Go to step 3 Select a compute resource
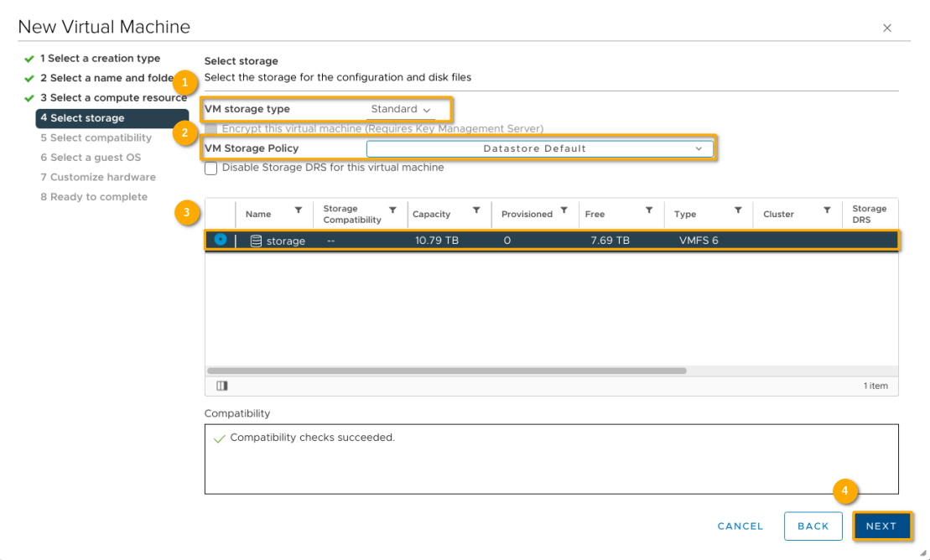Image resolution: width=930 pixels, height=560 pixels. click(112, 98)
